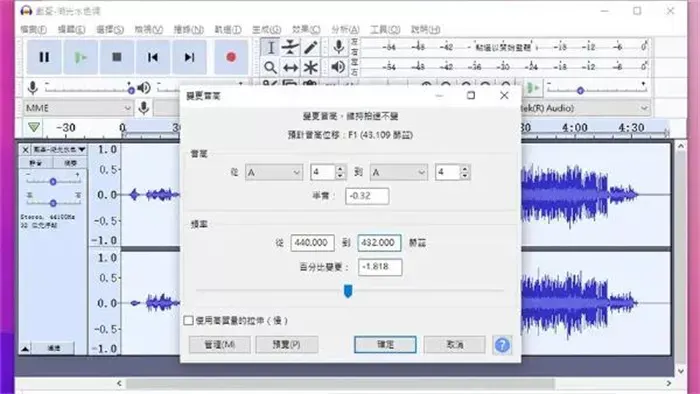700x394 pixels.
Task: Click the red Record button
Action: pos(231,57)
